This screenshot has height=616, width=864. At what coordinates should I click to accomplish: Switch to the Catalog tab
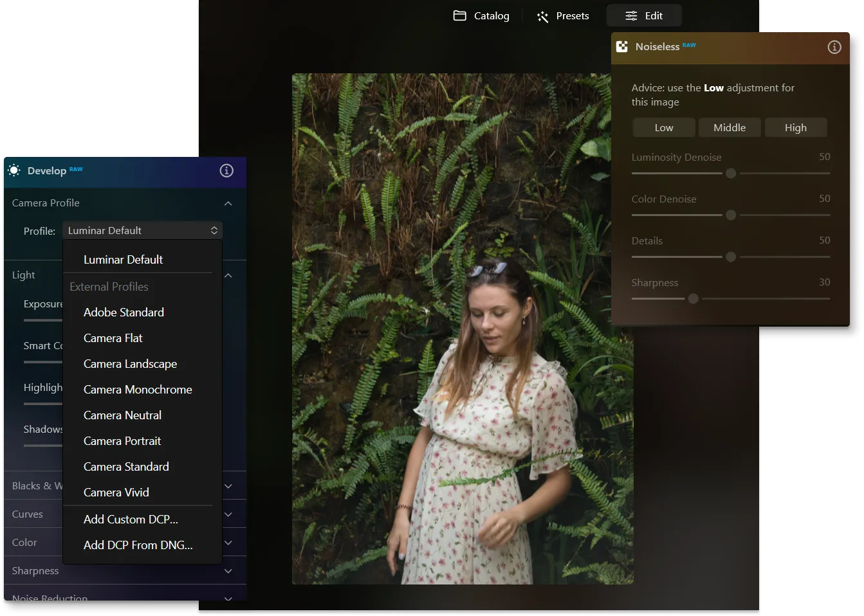point(481,15)
